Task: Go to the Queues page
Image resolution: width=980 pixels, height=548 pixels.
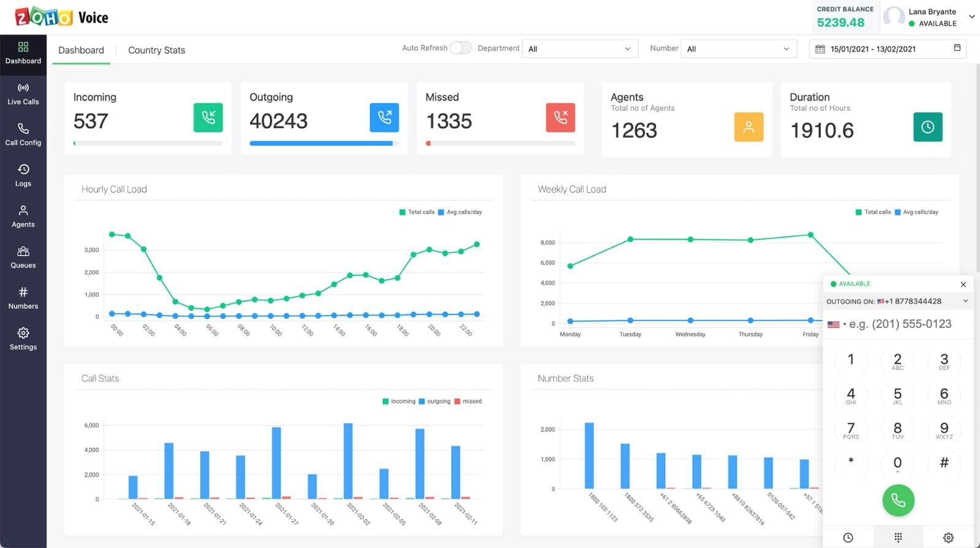Action: point(23,257)
